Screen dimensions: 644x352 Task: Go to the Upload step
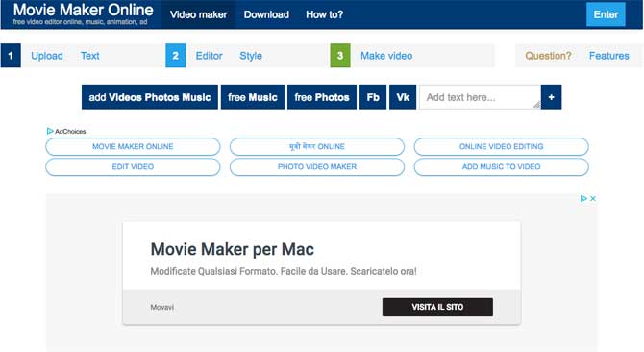point(47,56)
